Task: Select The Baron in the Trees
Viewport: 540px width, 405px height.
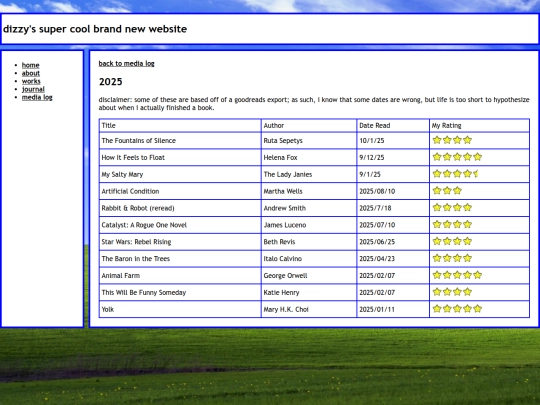Action: 135,259
